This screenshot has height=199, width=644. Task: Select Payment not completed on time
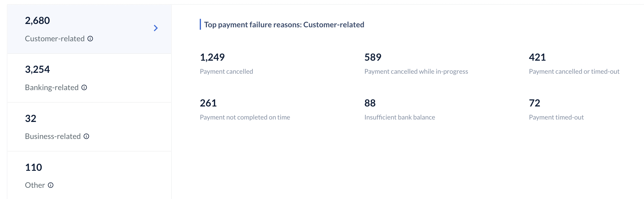(245, 117)
